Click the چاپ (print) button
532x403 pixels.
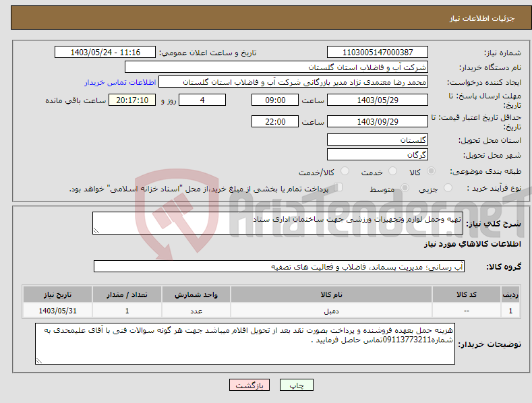[296, 385]
